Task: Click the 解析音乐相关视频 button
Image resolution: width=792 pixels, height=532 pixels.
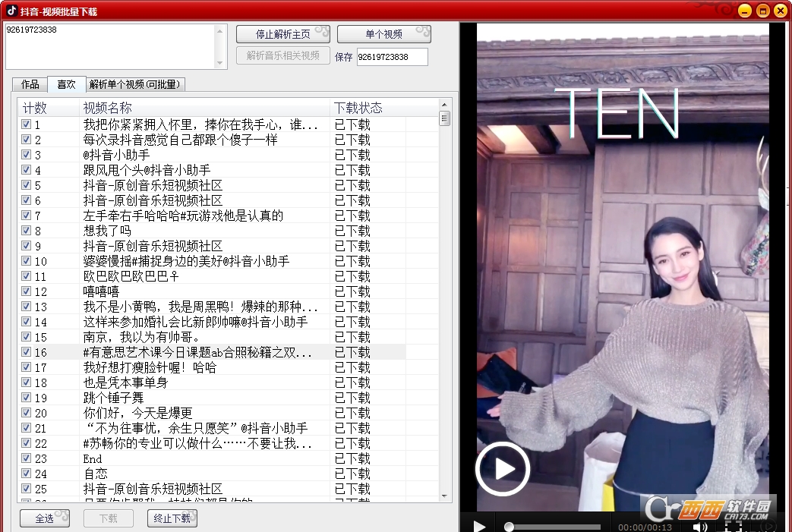Action: point(282,55)
